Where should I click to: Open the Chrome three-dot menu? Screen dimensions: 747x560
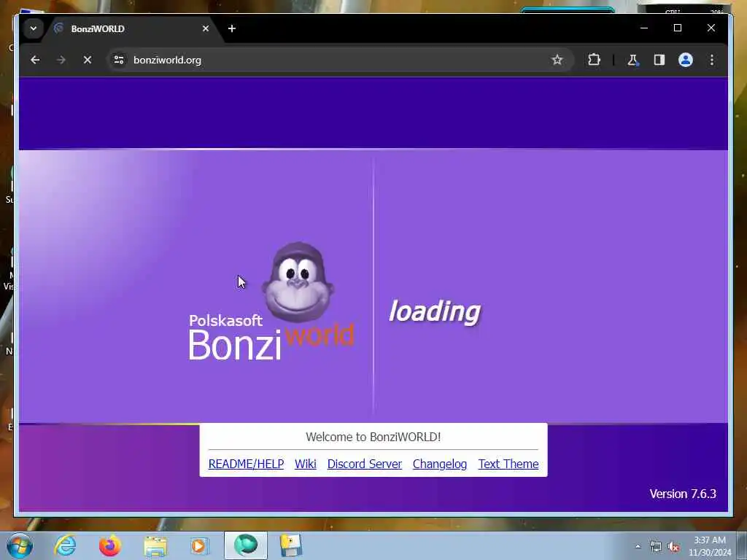tap(712, 60)
